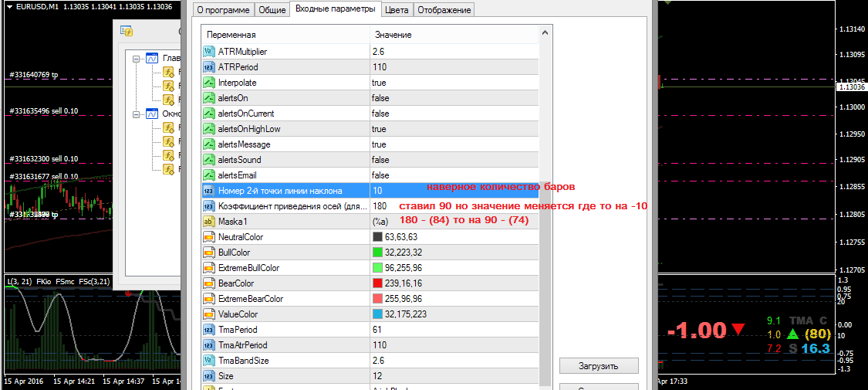Open the EURUSD,M1 chart title triangle menu
Screen dimensions: 868x390
(9, 7)
